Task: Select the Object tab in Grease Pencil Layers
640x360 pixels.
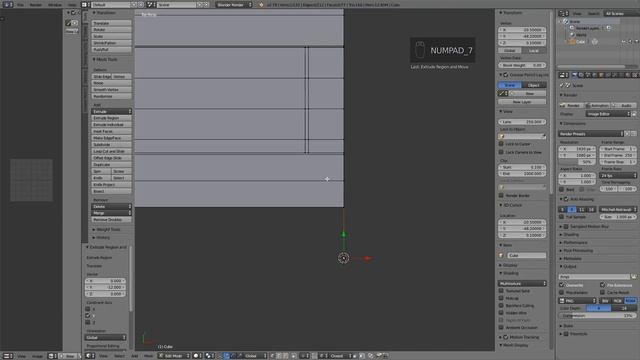Action: [534, 85]
